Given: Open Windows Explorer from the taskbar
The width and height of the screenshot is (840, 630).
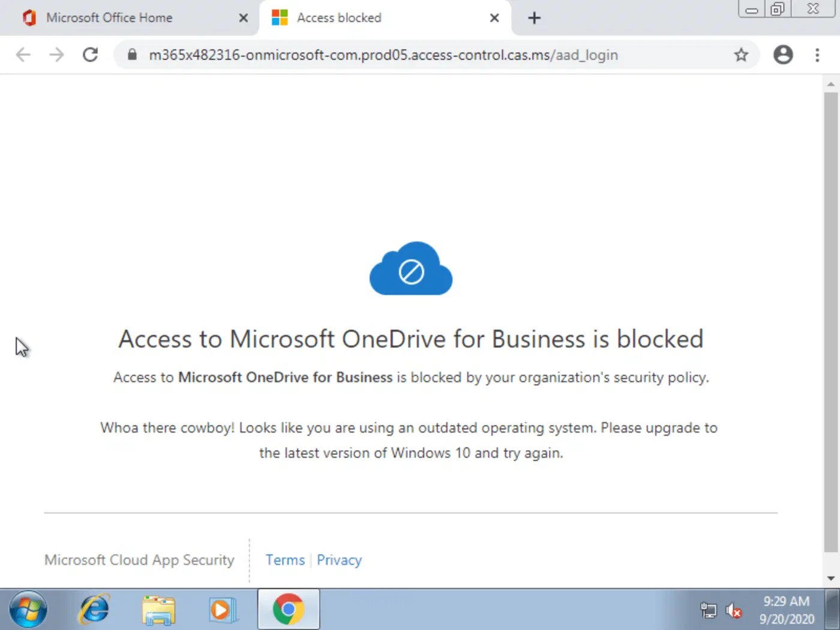Looking at the screenshot, I should pyautogui.click(x=158, y=610).
